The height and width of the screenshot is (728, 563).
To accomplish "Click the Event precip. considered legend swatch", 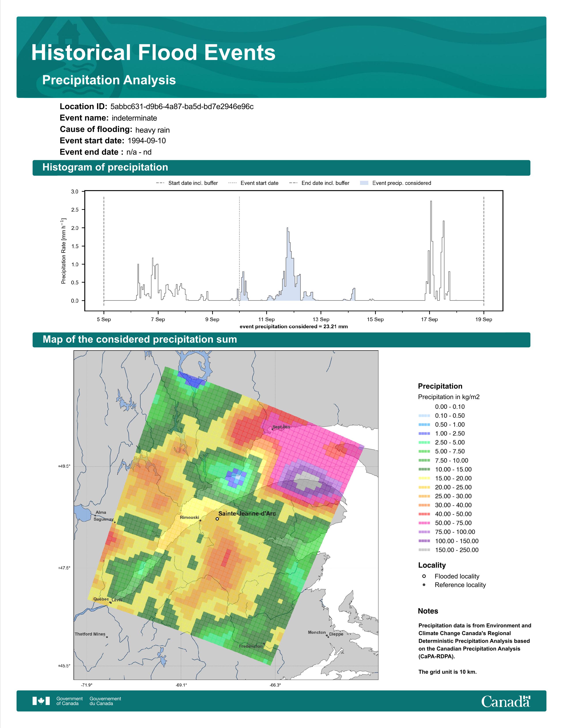I will pyautogui.click(x=364, y=183).
